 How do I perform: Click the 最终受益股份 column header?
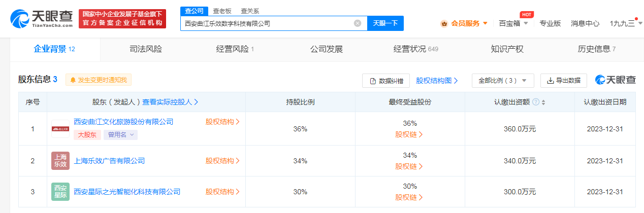(410, 102)
